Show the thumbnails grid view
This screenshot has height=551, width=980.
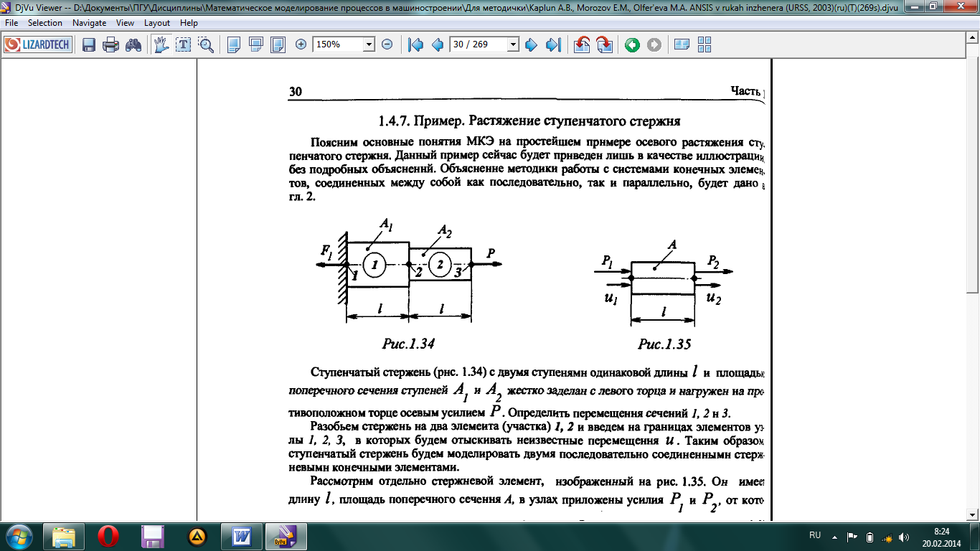pyautogui.click(x=704, y=44)
